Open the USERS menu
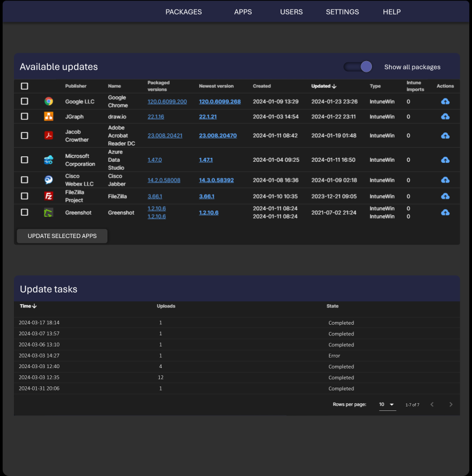 291,12
